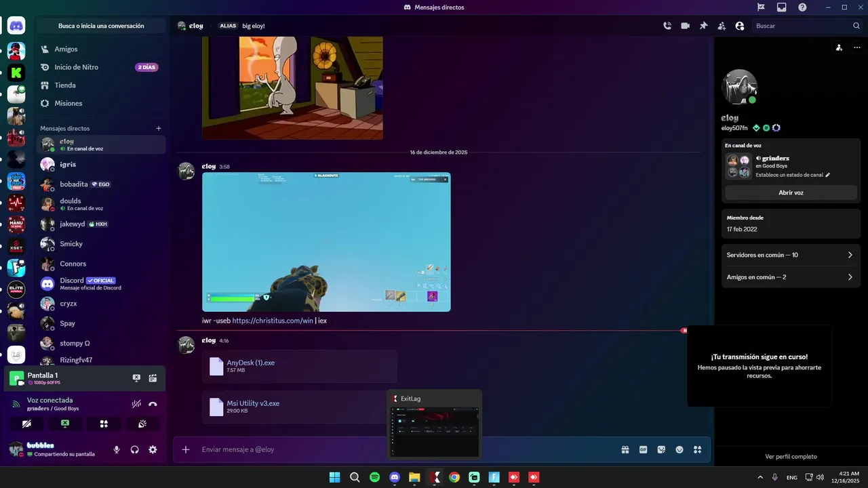868x488 pixels.
Task: Click Ver perfil completo
Action: 791,457
